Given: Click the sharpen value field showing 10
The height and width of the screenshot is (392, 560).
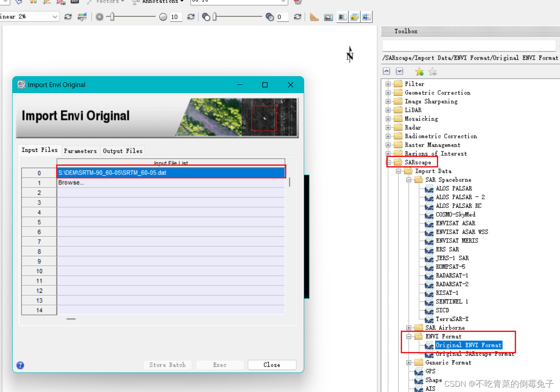Looking at the screenshot, I should coord(176,17).
